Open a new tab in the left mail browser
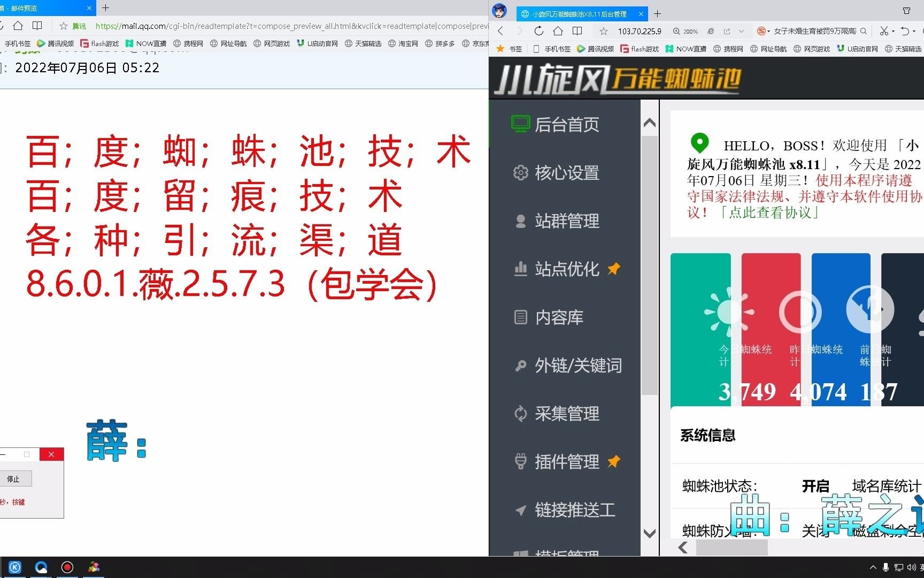 click(106, 7)
